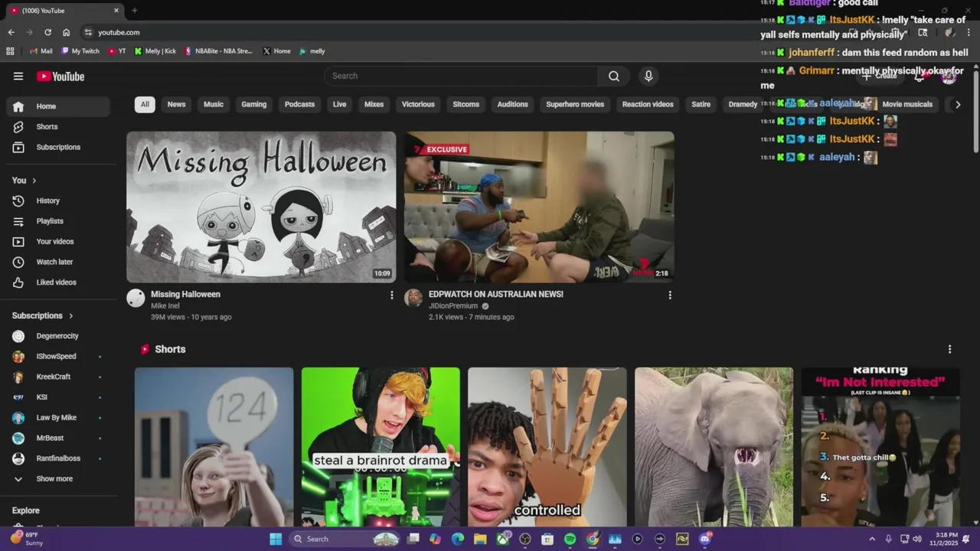980x551 pixels.
Task: Open the Rantfinalboss subscription channel
Action: (58, 458)
